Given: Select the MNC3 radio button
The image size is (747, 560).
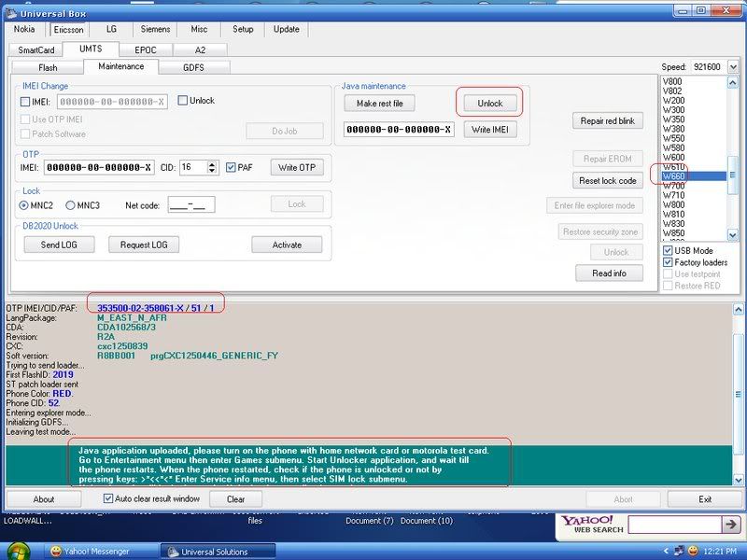Looking at the screenshot, I should [x=71, y=205].
